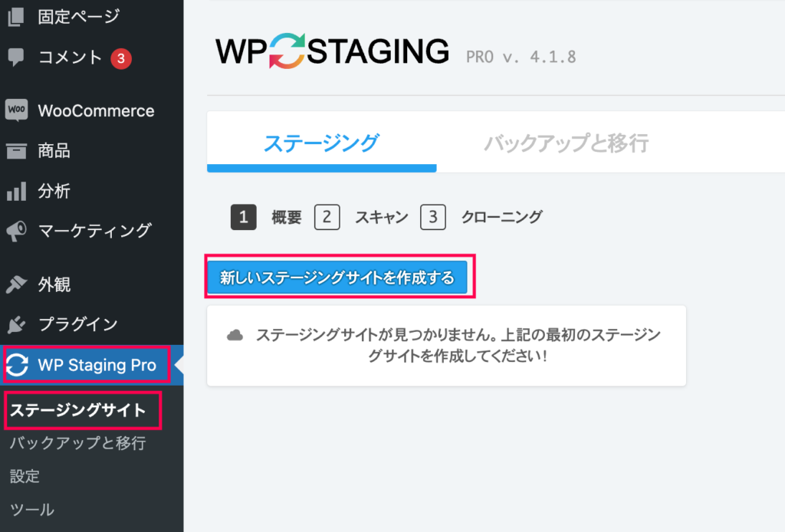Click the ステージングサイトが見つかりません notice text
Image resolution: width=785 pixels, height=532 pixels.
point(458,345)
